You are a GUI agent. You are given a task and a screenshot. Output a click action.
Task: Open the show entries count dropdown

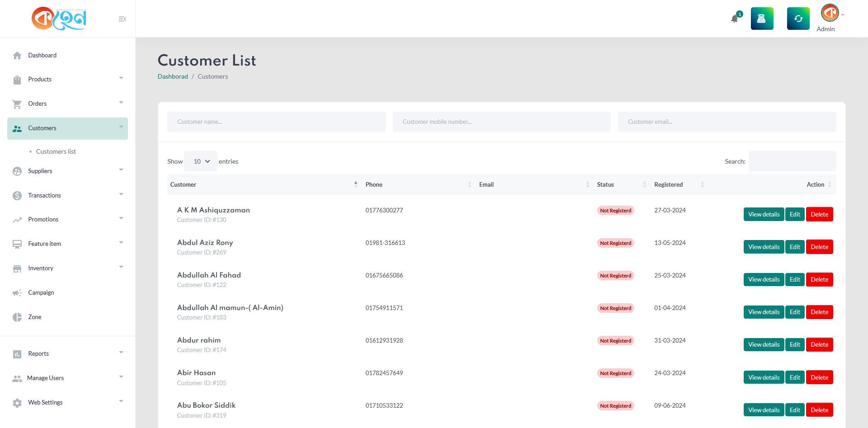pos(201,161)
